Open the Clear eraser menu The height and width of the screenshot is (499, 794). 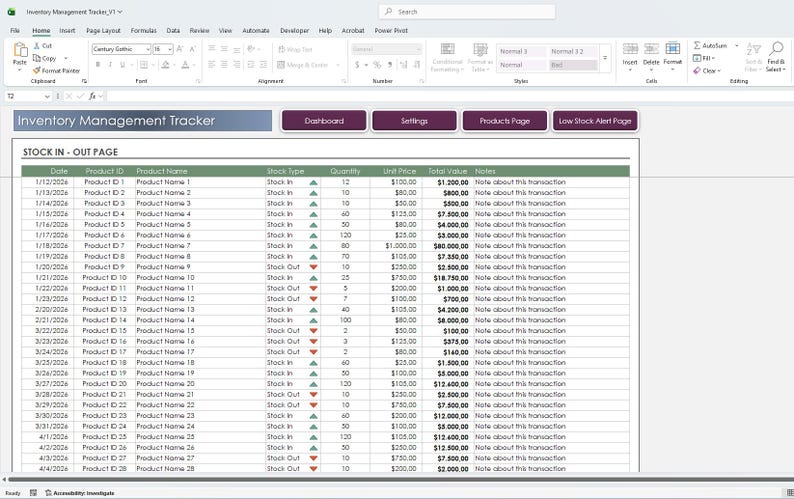tap(707, 71)
